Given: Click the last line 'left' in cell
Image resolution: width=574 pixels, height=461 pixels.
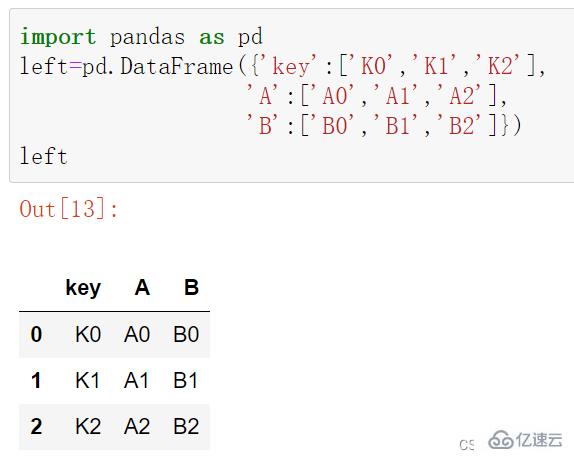Looking at the screenshot, I should pos(43,156).
